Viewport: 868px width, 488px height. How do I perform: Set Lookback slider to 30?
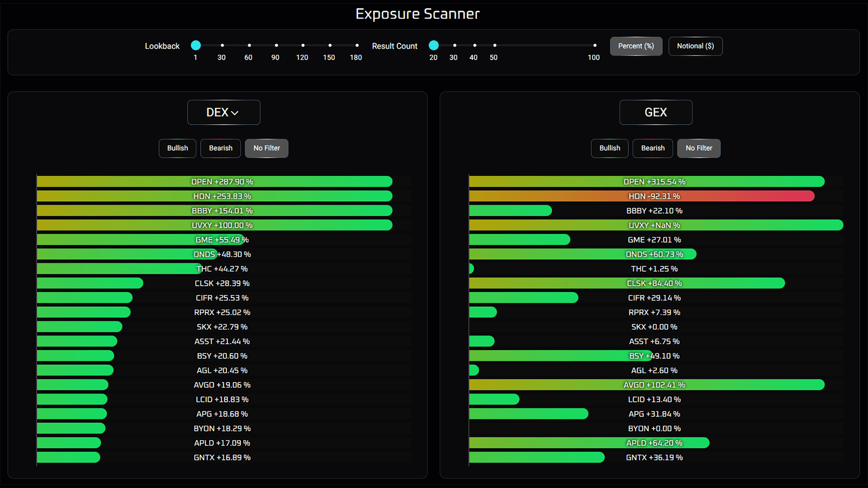click(222, 46)
